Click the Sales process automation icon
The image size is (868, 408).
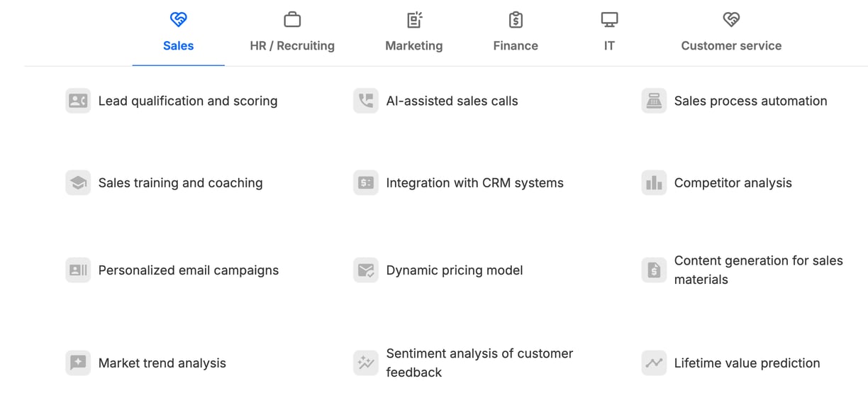tap(654, 101)
